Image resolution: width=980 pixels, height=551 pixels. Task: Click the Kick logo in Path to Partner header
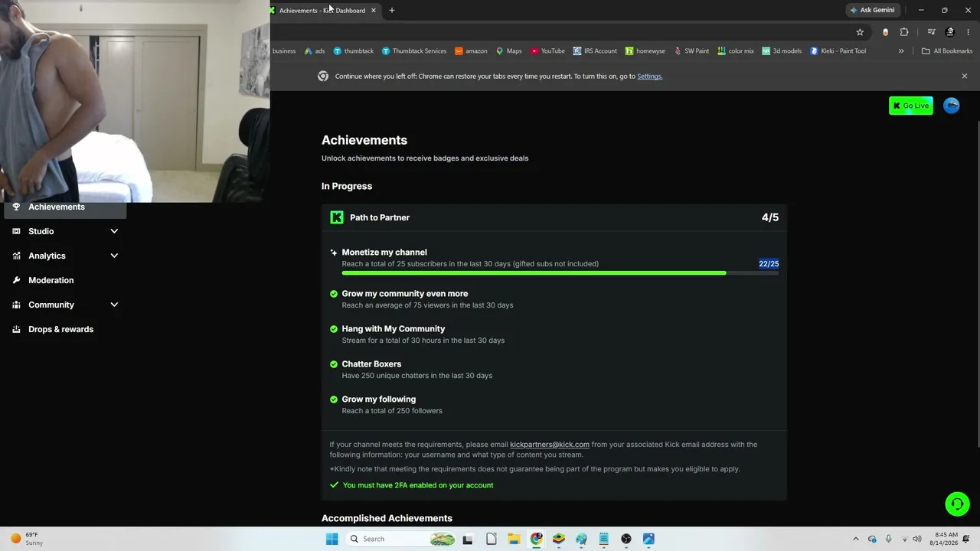(x=337, y=217)
